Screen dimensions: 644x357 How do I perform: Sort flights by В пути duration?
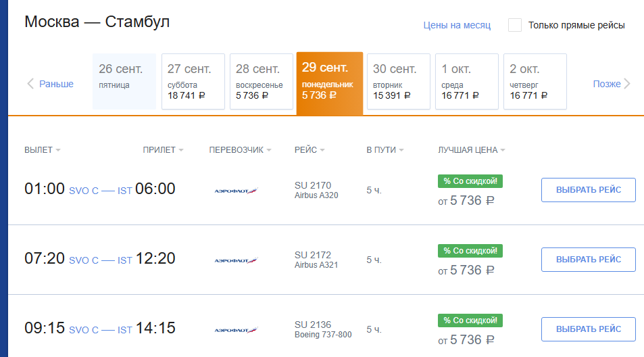click(385, 150)
